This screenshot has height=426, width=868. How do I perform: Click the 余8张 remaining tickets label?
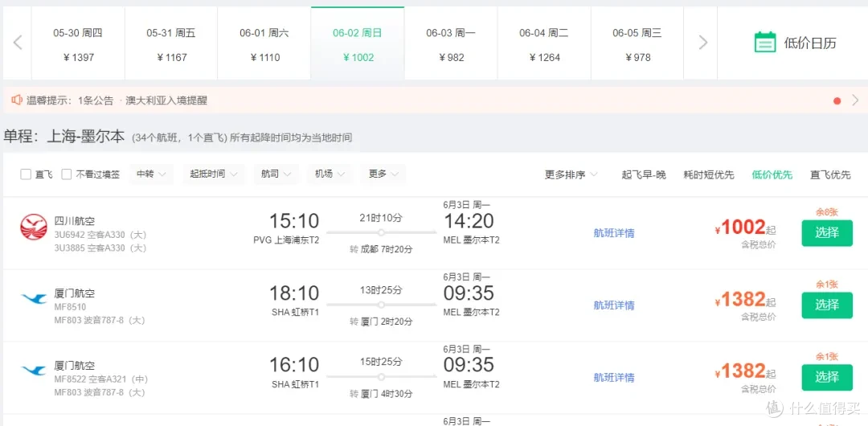point(827,211)
